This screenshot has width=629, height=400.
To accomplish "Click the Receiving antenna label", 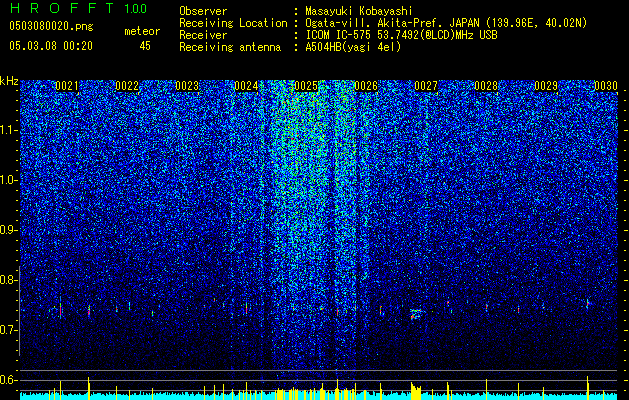I will (x=230, y=47).
